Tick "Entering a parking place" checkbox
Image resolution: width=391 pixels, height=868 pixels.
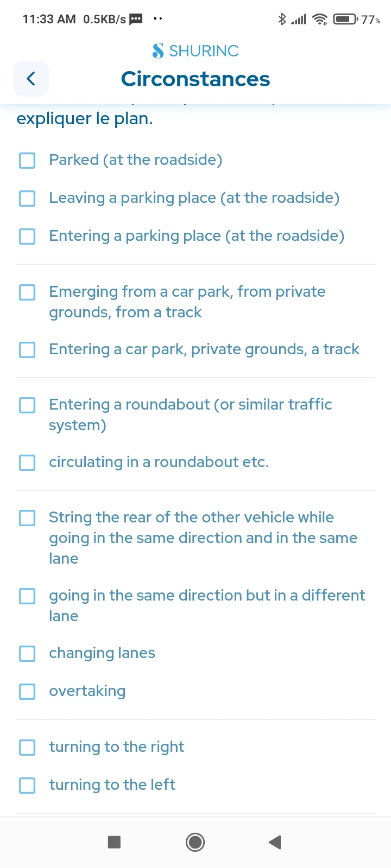pyautogui.click(x=27, y=236)
